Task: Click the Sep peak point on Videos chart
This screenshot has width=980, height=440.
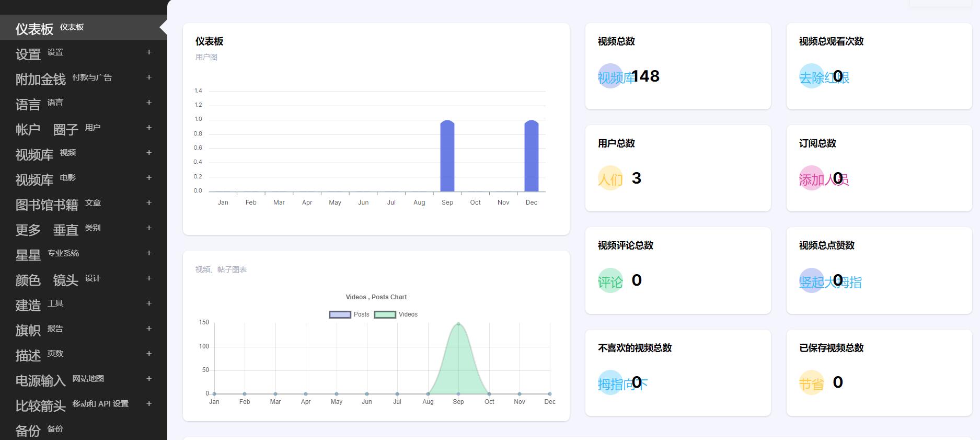Action: tap(458, 324)
